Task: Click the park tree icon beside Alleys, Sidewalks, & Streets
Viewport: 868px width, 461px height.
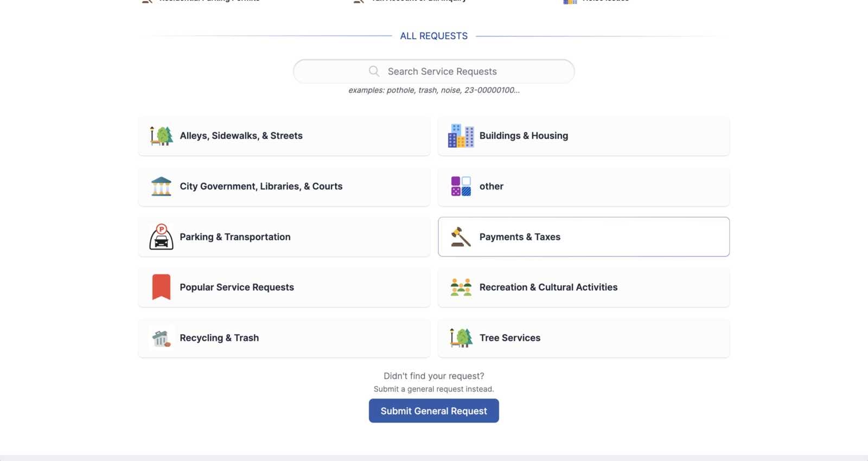Action: 162,136
